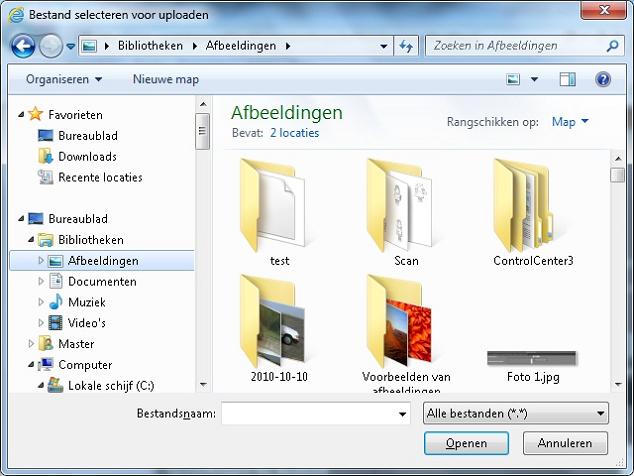Image resolution: width=634 pixels, height=476 pixels.
Task: Click the Documenten library icon
Action: (55, 281)
